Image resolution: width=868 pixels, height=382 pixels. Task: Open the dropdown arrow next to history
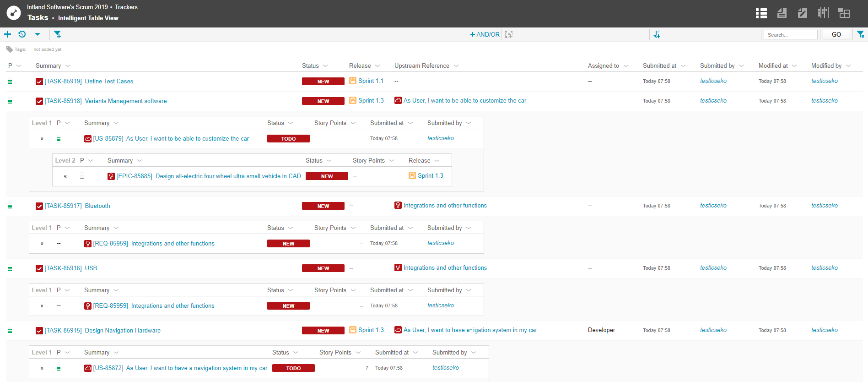(x=38, y=34)
